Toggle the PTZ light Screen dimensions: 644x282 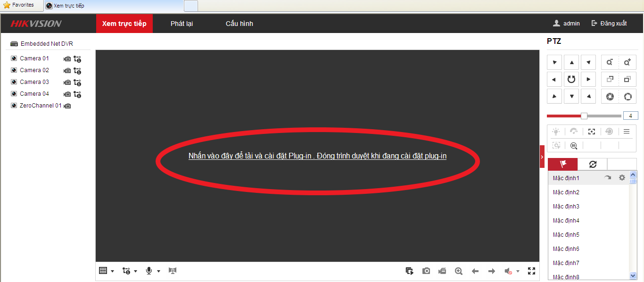click(556, 132)
